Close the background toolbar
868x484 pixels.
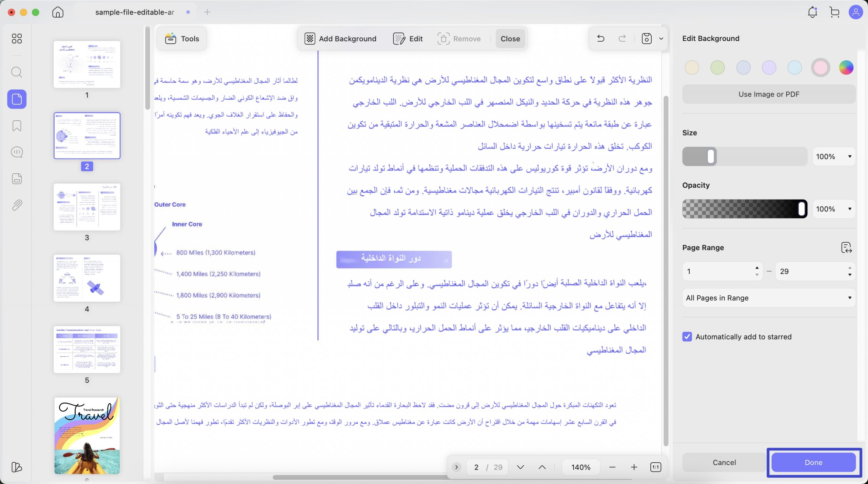coord(510,39)
